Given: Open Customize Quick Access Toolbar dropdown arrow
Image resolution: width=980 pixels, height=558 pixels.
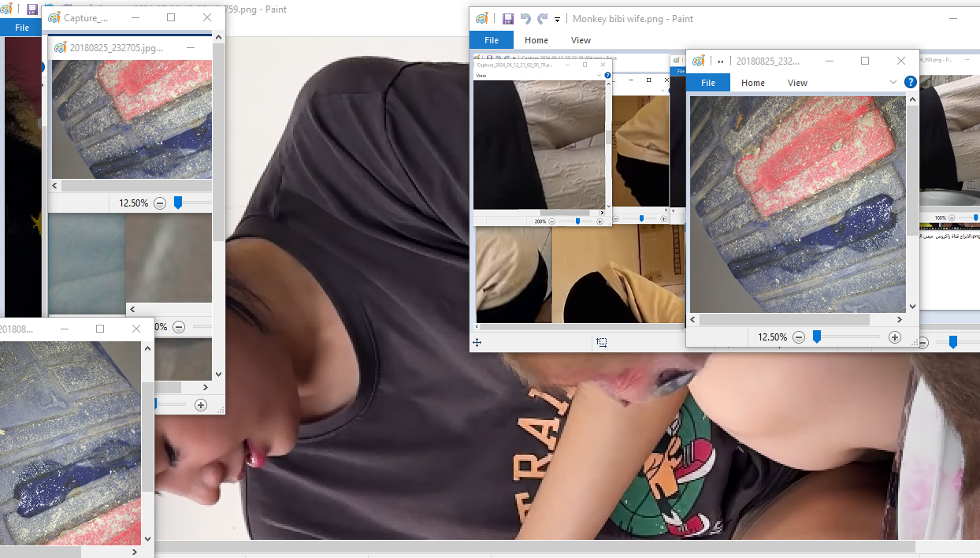Looking at the screenshot, I should [x=557, y=19].
